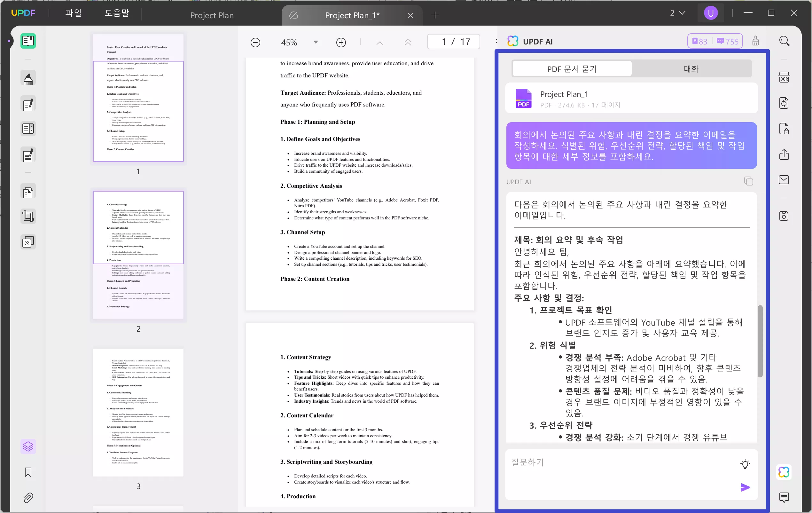The height and width of the screenshot is (513, 812).
Task: Send file by email icon
Action: coord(784,180)
